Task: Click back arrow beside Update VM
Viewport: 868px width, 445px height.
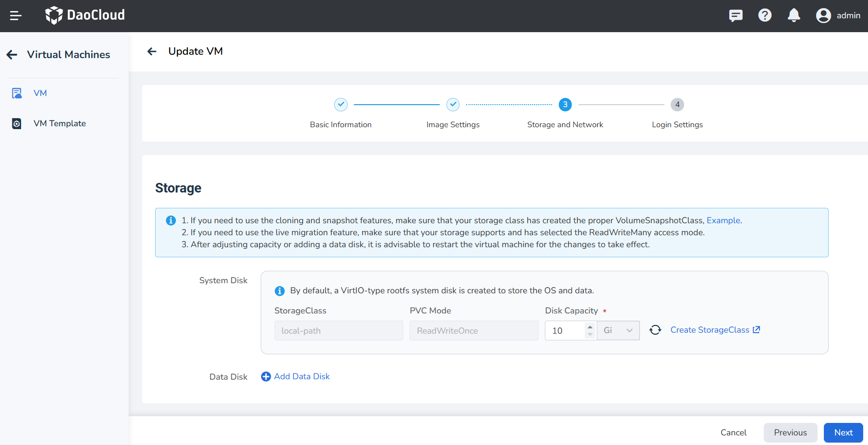Action: click(152, 51)
